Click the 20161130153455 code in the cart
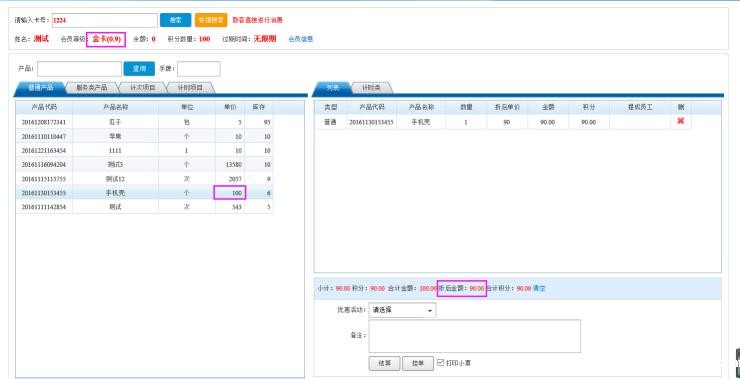Screen dimensions: 740x379 pyautogui.click(x=371, y=122)
